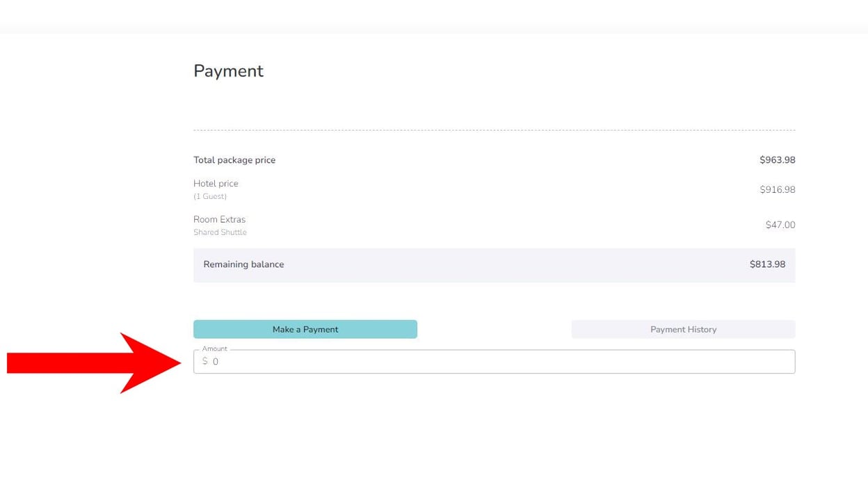
Task: Switch to the Payment History tab
Action: (x=683, y=328)
